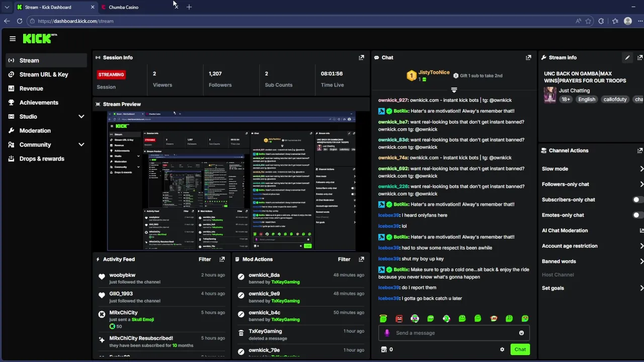Refresh the browser page

coord(20,21)
